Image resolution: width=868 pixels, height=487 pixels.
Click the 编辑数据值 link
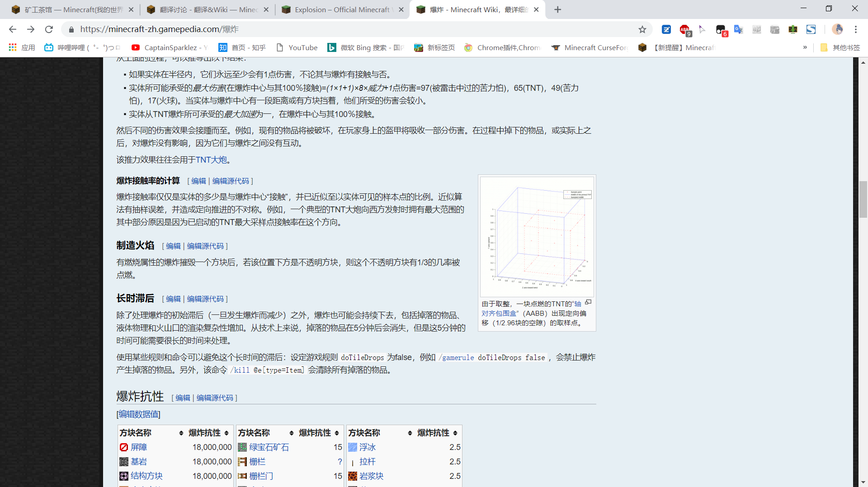138,414
